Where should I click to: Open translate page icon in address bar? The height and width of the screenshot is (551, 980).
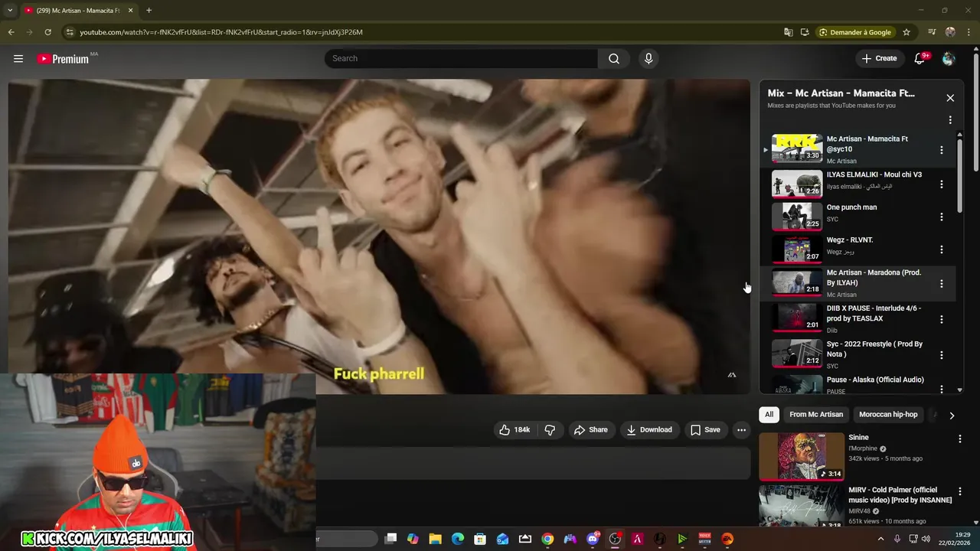coord(788,32)
